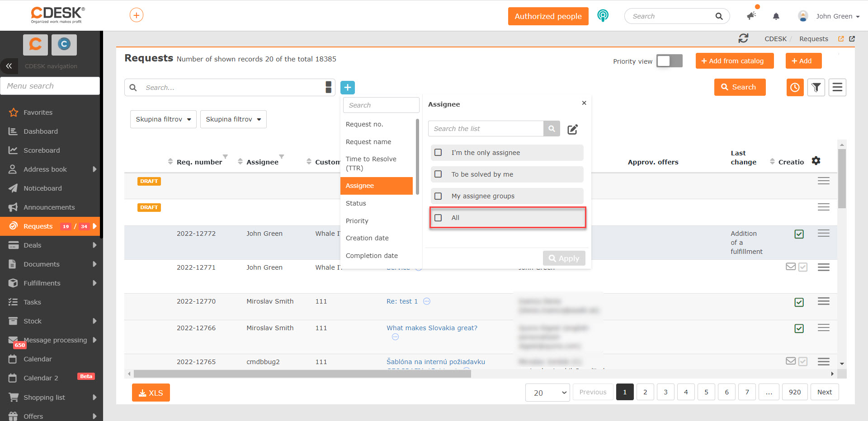Toggle checkbox on row 2022-12766
Image resolution: width=868 pixels, height=421 pixels.
(799, 328)
